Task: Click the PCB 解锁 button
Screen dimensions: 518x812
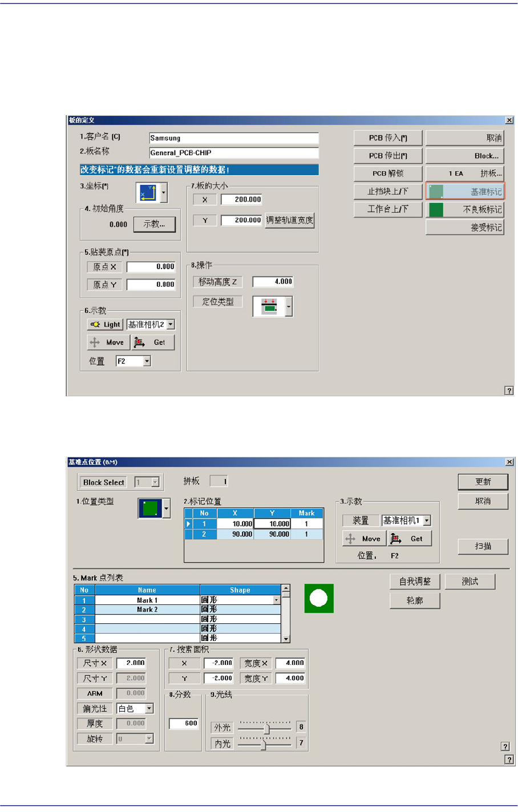Action: pos(388,173)
